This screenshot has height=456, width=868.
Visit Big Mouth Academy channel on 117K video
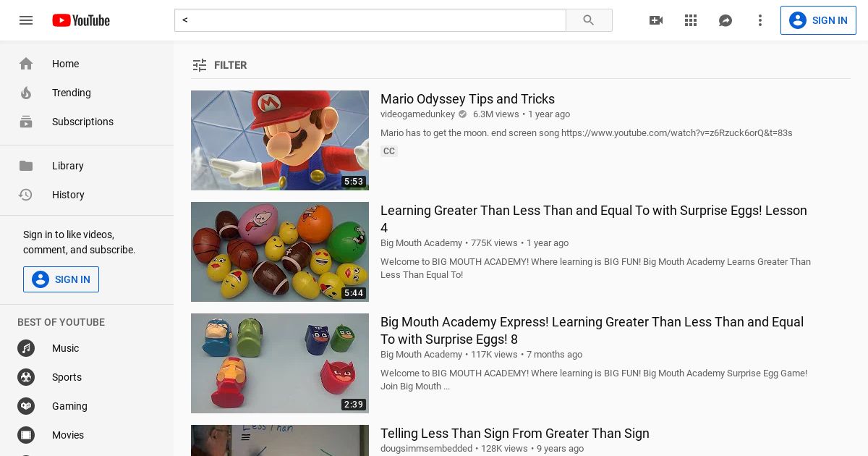(421, 355)
